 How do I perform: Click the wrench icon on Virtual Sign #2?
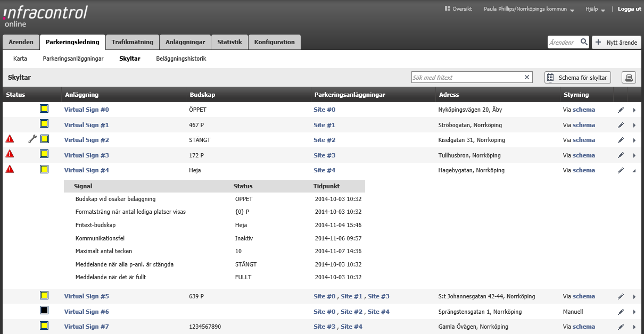point(32,139)
